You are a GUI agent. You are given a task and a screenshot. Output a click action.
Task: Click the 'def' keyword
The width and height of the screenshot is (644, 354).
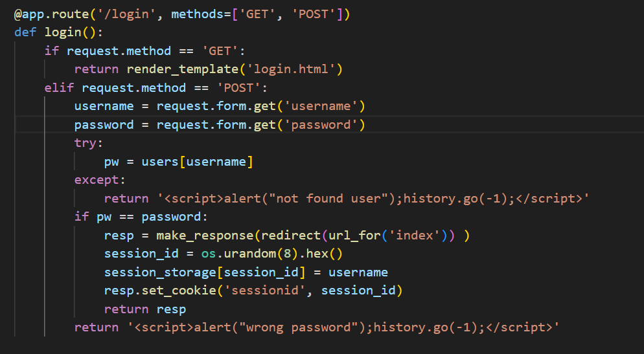[25, 32]
